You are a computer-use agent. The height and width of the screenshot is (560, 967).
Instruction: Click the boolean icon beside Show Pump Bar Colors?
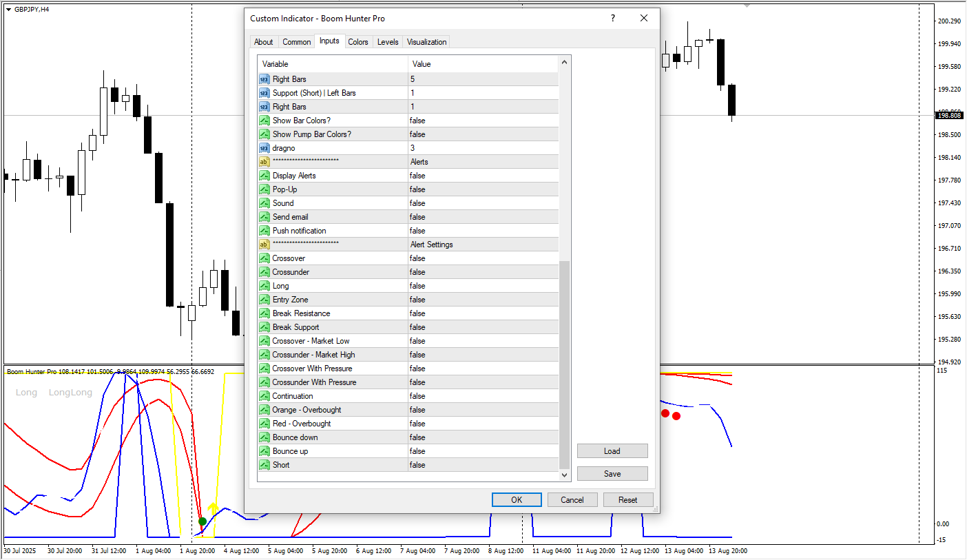[x=264, y=134]
